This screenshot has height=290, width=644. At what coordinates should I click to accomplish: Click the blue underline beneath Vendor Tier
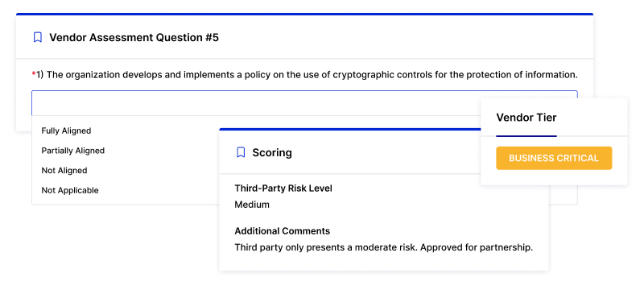[526, 136]
